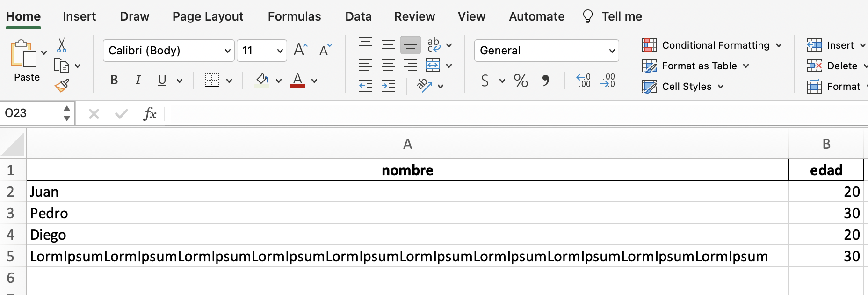Apply fill color with paint bucket icon
Image resolution: width=868 pixels, height=295 pixels.
(262, 80)
